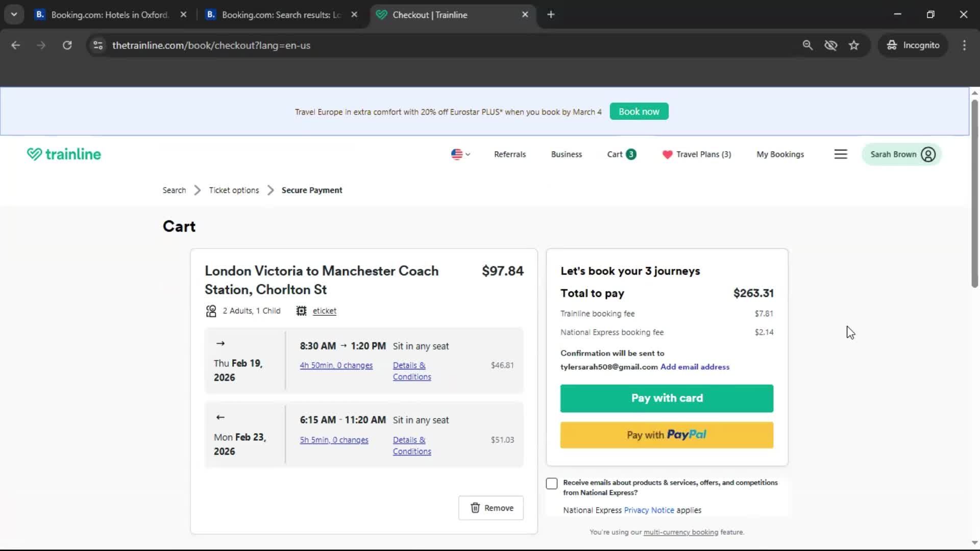Click the Travel Plans heart icon
The image size is (980, 551).
click(668, 154)
